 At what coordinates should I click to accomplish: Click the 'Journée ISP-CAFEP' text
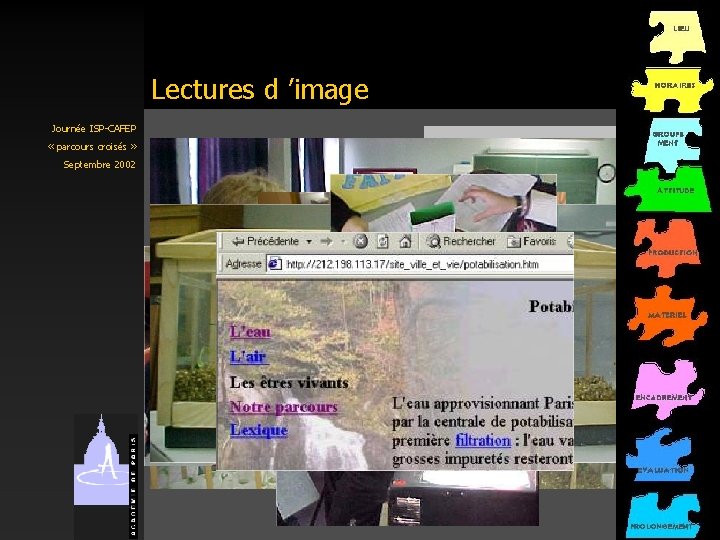pos(94,129)
